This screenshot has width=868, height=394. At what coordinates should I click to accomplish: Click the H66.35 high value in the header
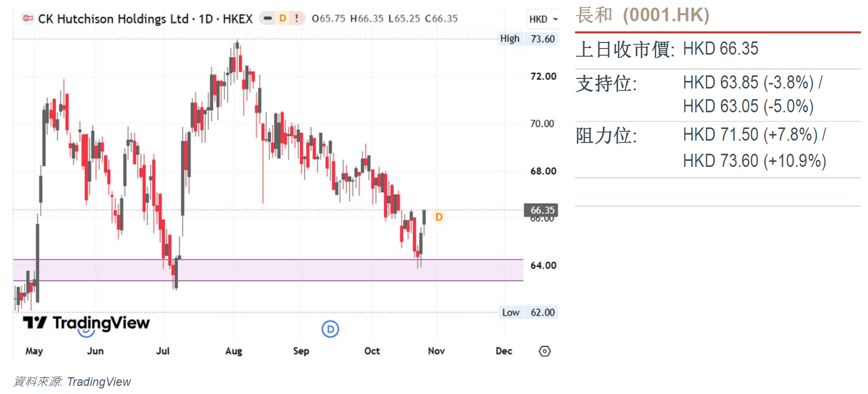pos(367,19)
